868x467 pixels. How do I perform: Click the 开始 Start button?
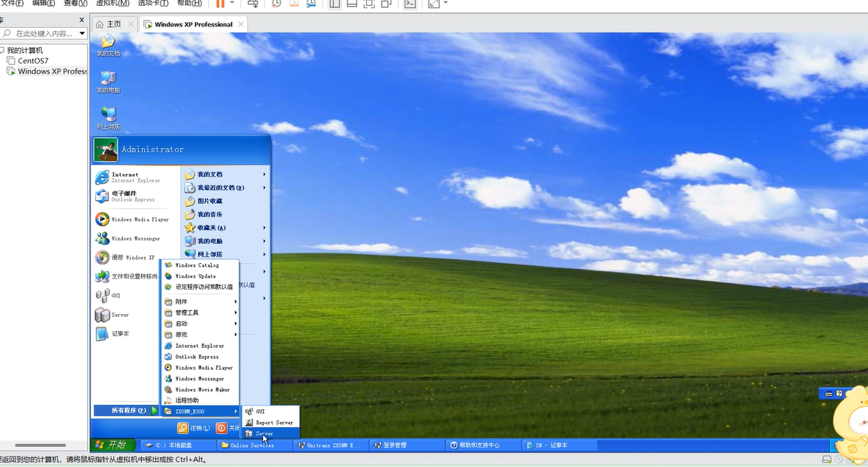coord(112,445)
